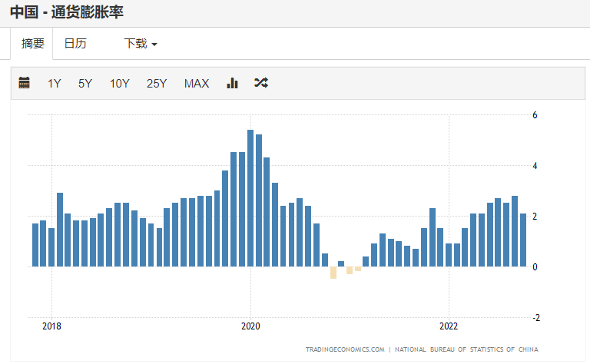Expand the 下载 dropdown menu

click(x=141, y=44)
